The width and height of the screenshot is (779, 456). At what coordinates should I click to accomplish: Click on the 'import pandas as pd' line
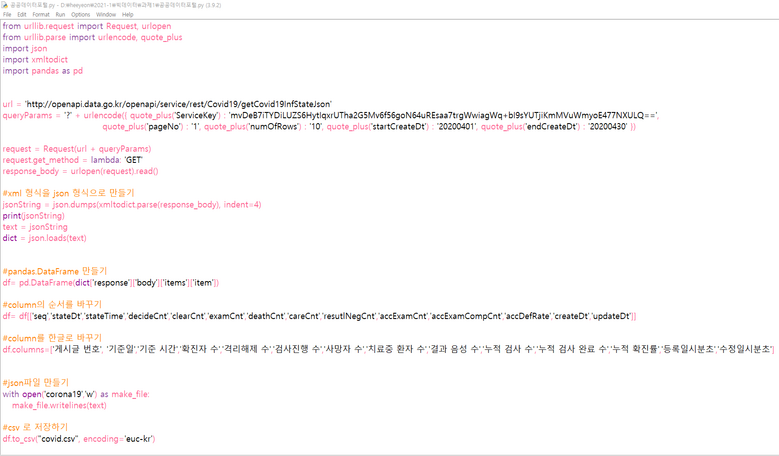[x=43, y=71]
